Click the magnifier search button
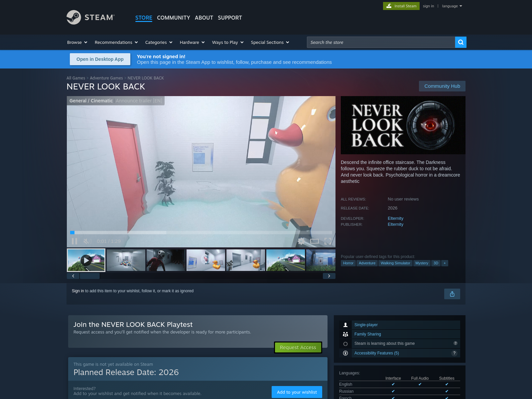The image size is (532, 399). 461,42
